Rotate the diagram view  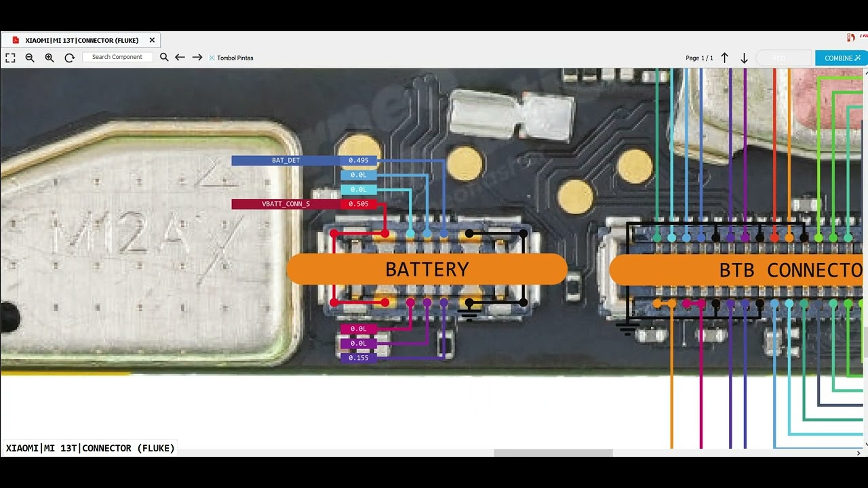69,58
